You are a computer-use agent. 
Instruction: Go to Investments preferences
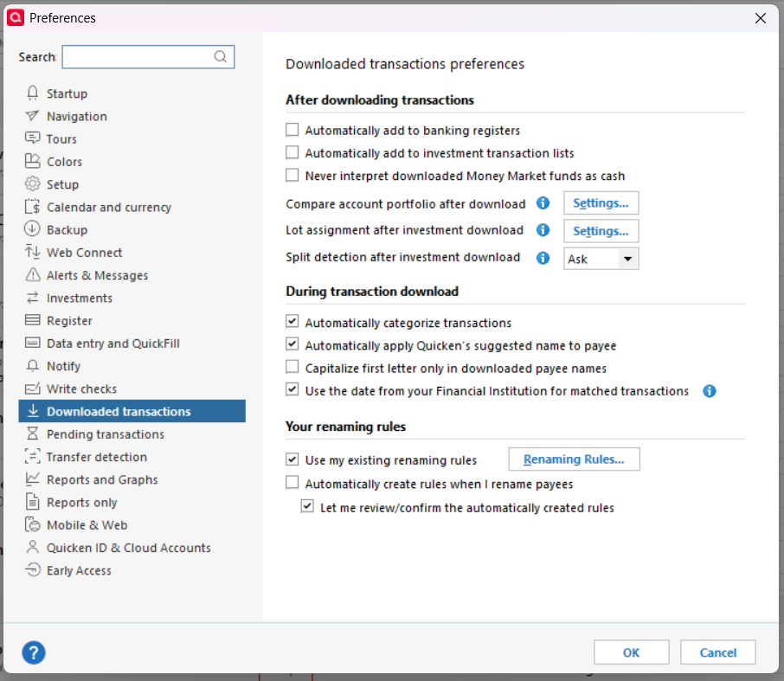point(80,298)
